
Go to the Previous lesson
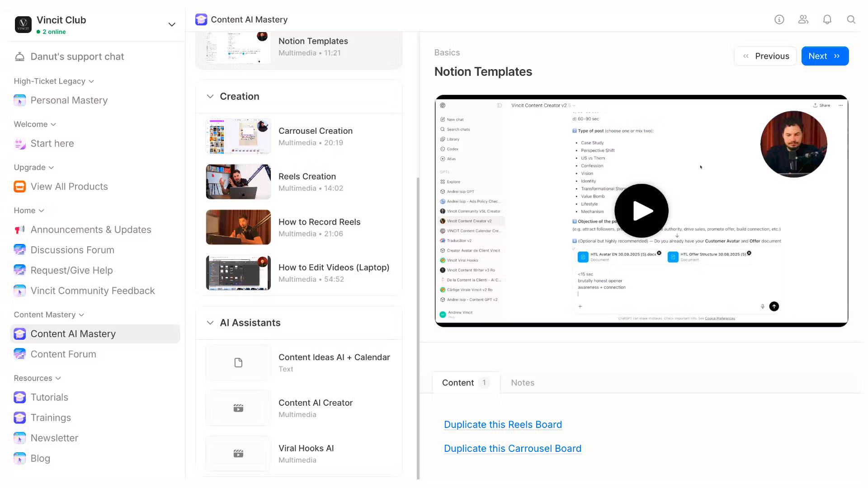(x=765, y=56)
